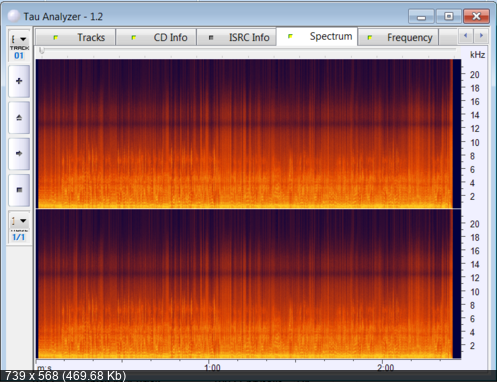This screenshot has width=497, height=382.
Task: Click the eject disc button
Action: pyautogui.click(x=19, y=117)
